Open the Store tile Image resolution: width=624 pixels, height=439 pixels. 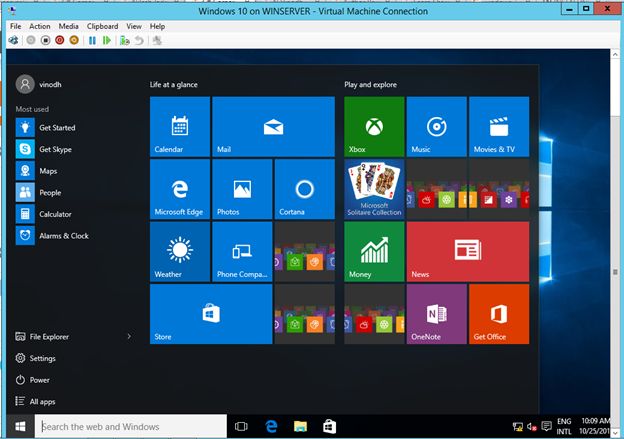tap(211, 314)
